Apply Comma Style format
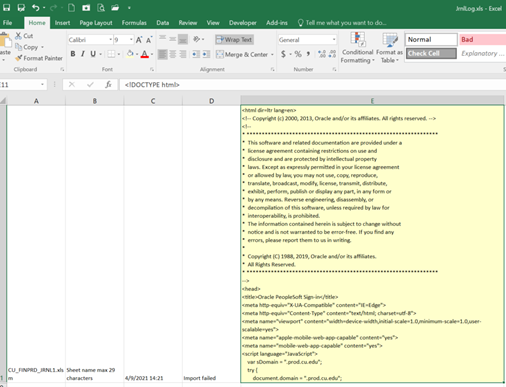The image size is (506, 387). tap(308, 54)
